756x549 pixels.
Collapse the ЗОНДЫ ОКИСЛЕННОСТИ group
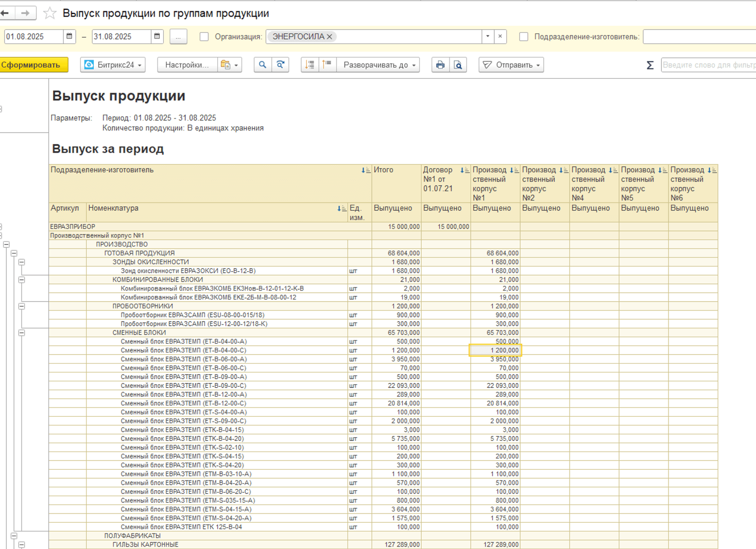click(22, 262)
